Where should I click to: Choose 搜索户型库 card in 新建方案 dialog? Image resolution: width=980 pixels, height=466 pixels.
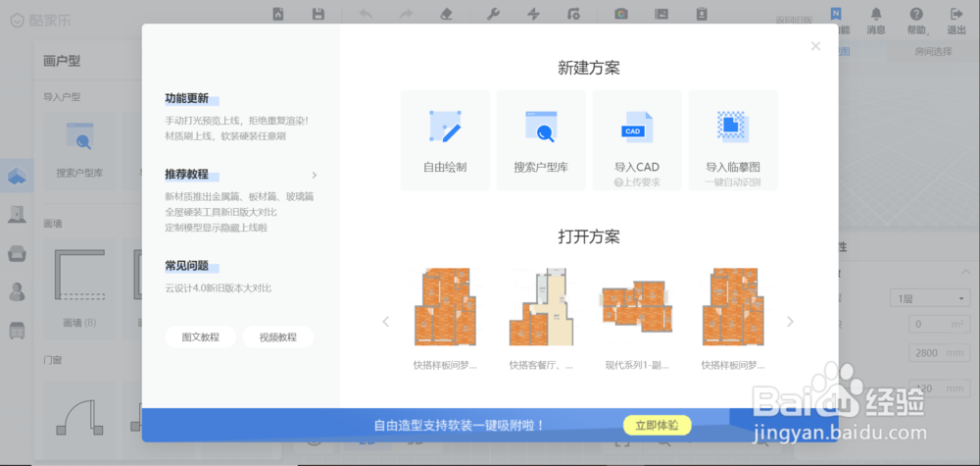click(541, 140)
